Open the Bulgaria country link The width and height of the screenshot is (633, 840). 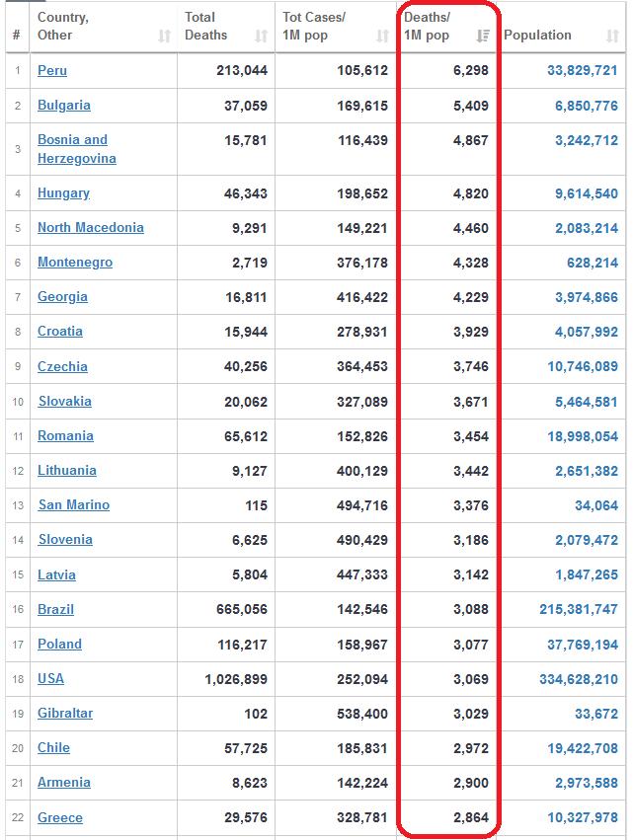tap(64, 105)
